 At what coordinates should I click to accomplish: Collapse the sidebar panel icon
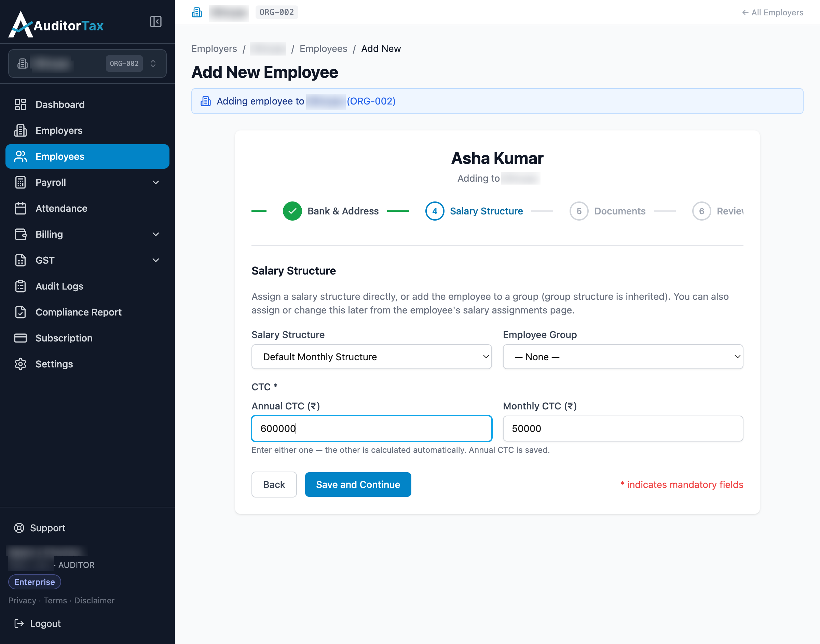click(155, 22)
